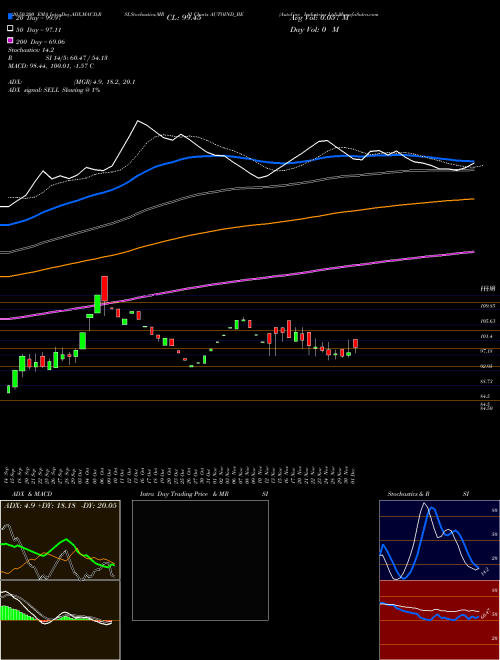
Task: Click the 'Day Vol: 0 M' label
Action: click(x=314, y=30)
